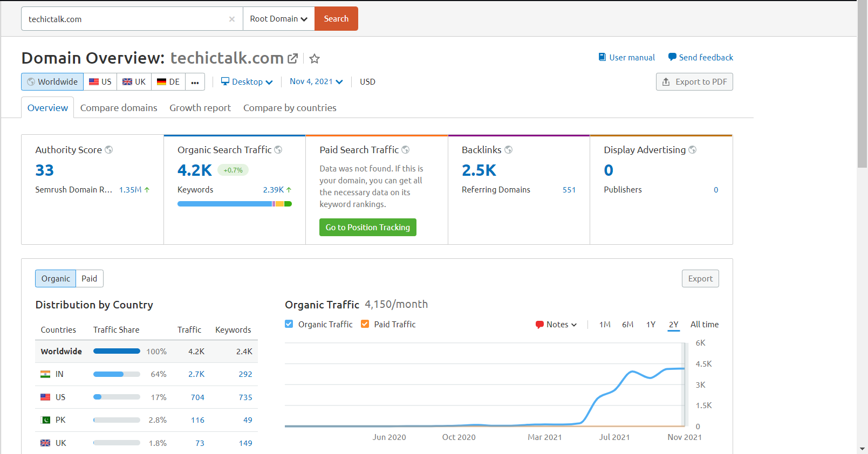The image size is (868, 454).
Task: Click Export to PDF button
Action: tap(694, 82)
